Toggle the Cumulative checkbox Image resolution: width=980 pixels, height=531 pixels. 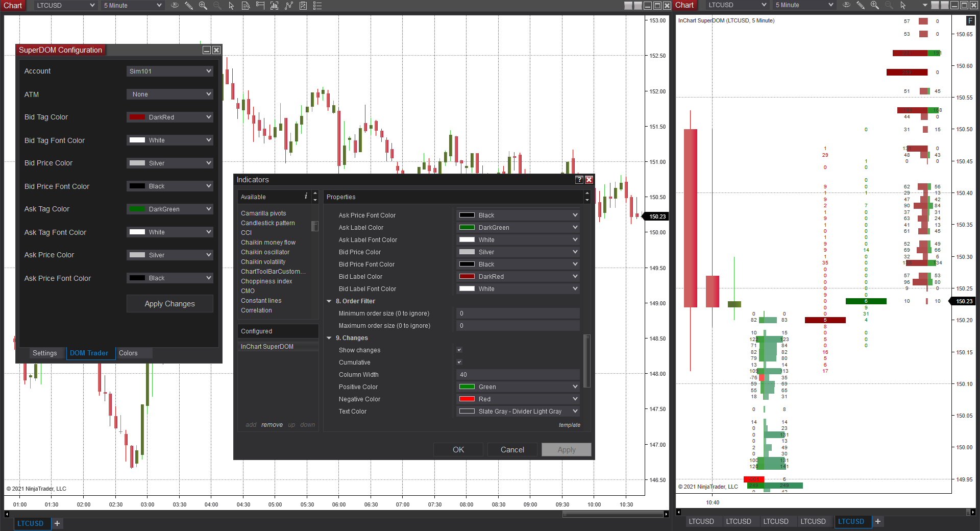(459, 363)
